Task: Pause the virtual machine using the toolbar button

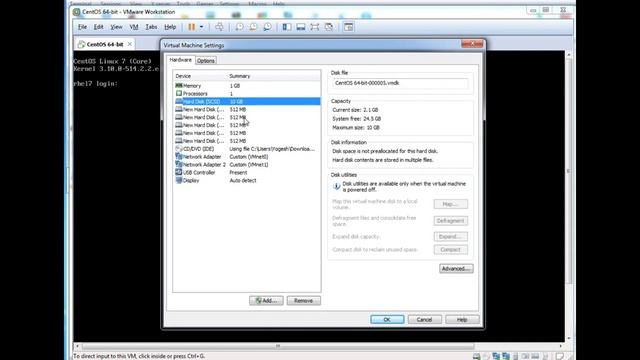Action: [191, 27]
